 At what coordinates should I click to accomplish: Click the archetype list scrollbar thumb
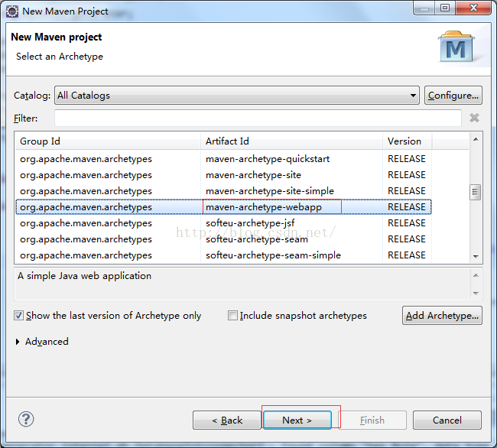pos(475,192)
